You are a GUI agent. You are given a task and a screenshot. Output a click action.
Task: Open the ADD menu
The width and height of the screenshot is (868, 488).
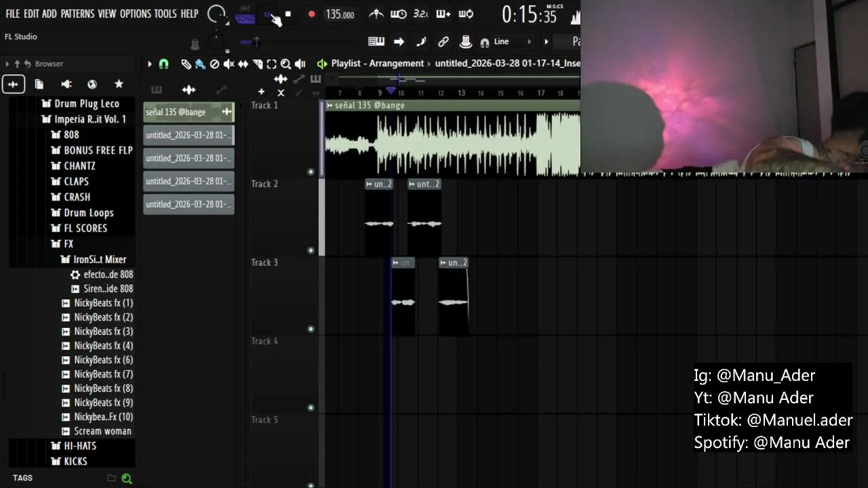tap(50, 14)
